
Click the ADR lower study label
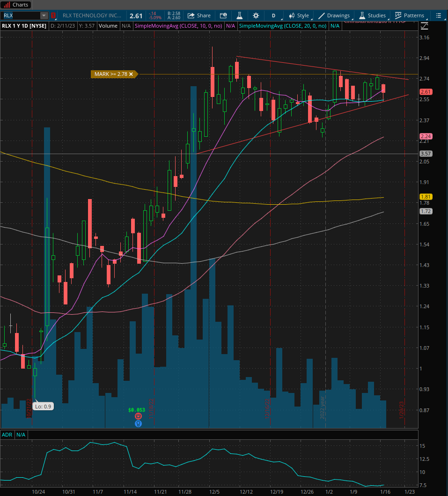click(x=7, y=435)
